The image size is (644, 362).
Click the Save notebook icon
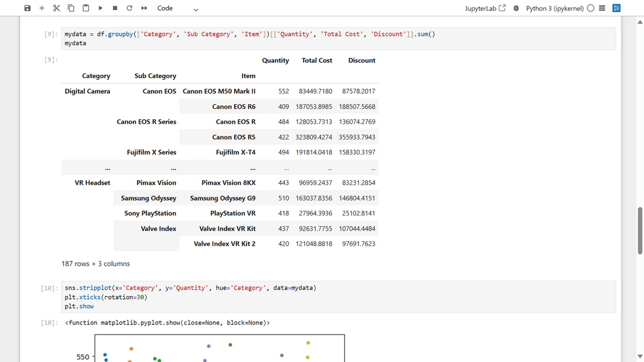[x=27, y=8]
